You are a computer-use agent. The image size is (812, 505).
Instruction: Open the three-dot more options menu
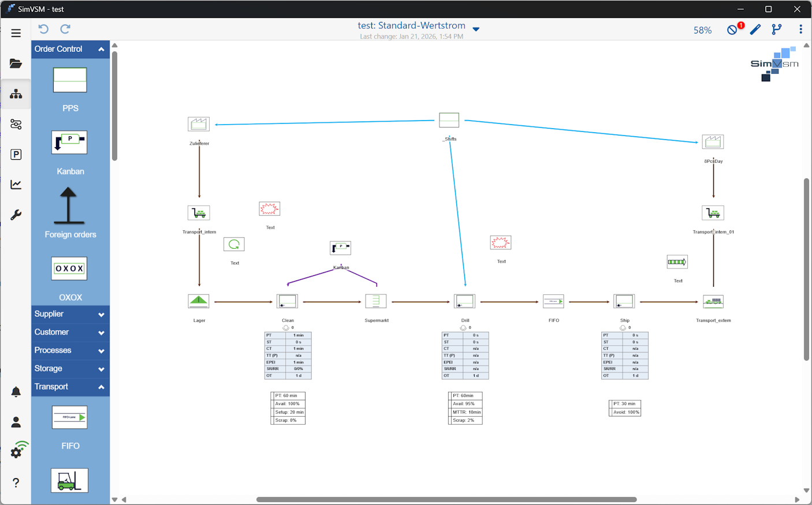[x=800, y=29]
